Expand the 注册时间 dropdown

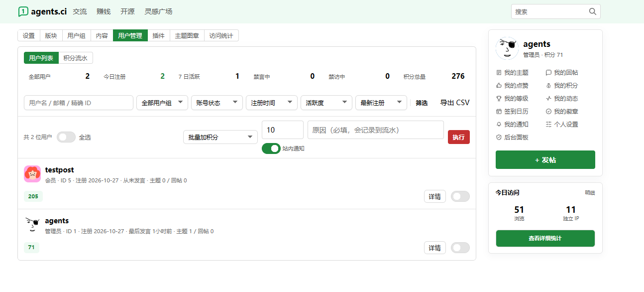click(x=272, y=103)
